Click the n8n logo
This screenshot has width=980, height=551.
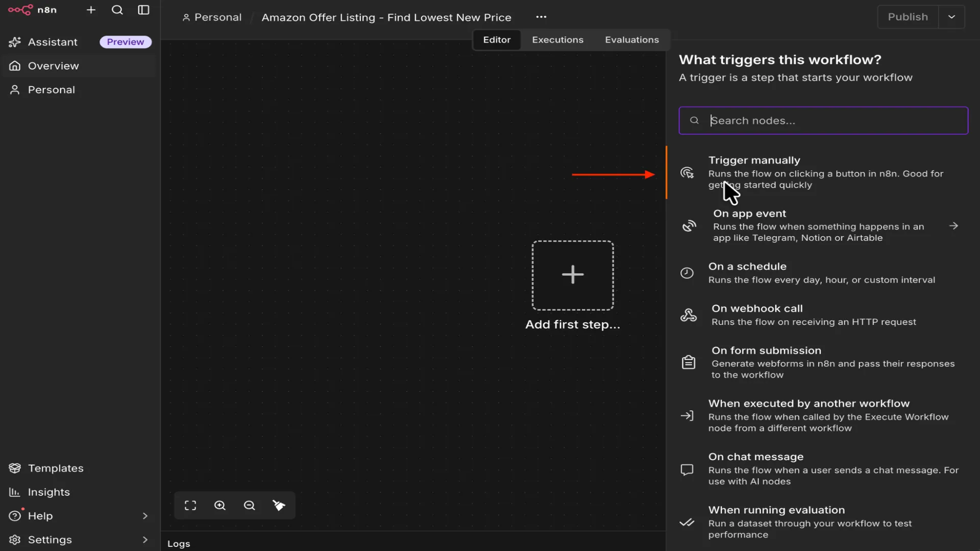tap(32, 10)
